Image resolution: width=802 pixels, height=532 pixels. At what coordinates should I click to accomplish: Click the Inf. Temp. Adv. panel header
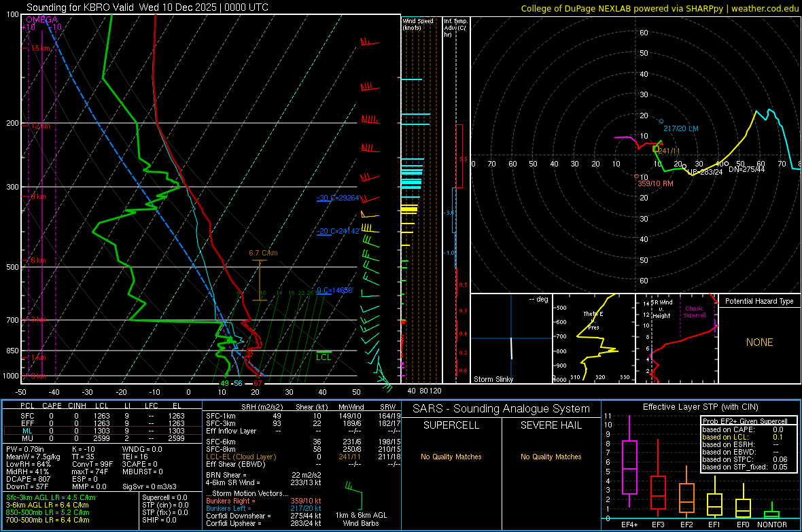click(x=455, y=28)
